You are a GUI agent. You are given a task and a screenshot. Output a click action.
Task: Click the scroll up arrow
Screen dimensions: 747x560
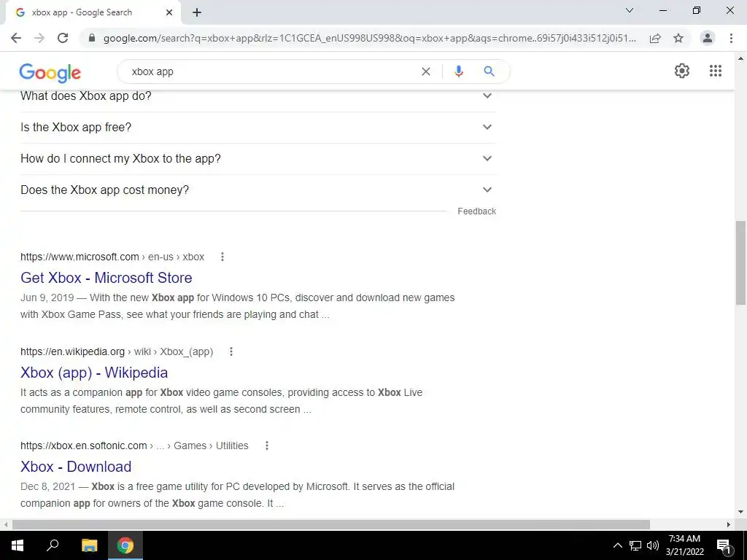point(740,58)
